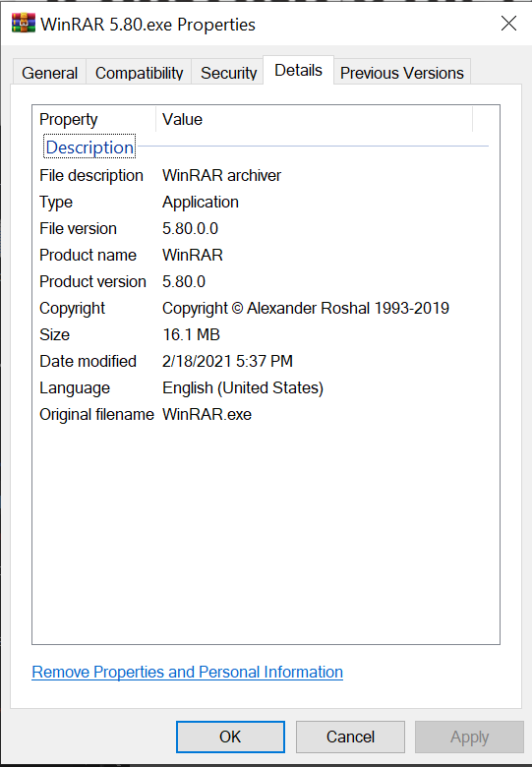Confirm with the OK button
The width and height of the screenshot is (532, 767).
pos(230,737)
